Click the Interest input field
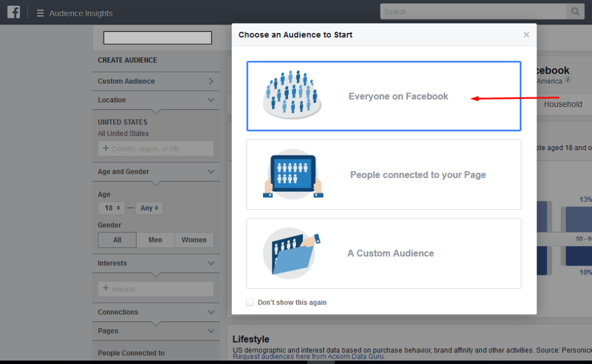The width and height of the screenshot is (592, 364). [x=156, y=289]
